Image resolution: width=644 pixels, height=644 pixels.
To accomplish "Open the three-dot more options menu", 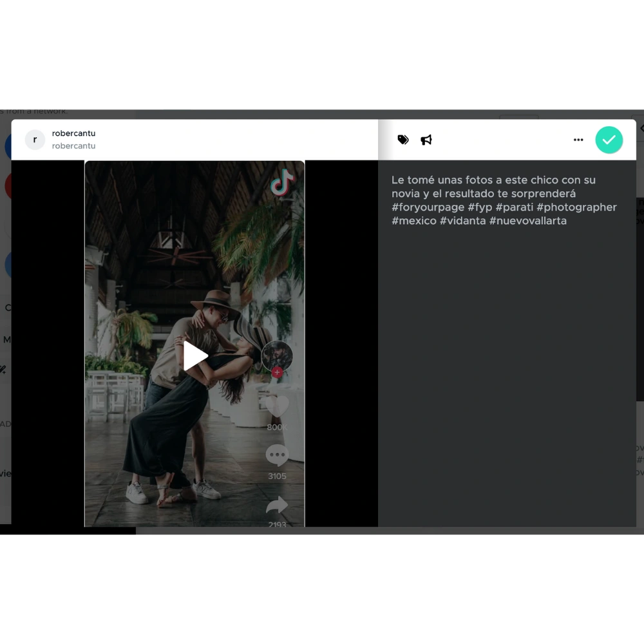I will [x=578, y=140].
